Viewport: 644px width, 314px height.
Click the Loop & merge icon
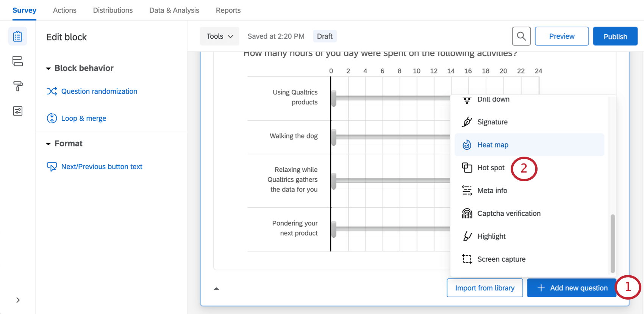click(x=52, y=118)
